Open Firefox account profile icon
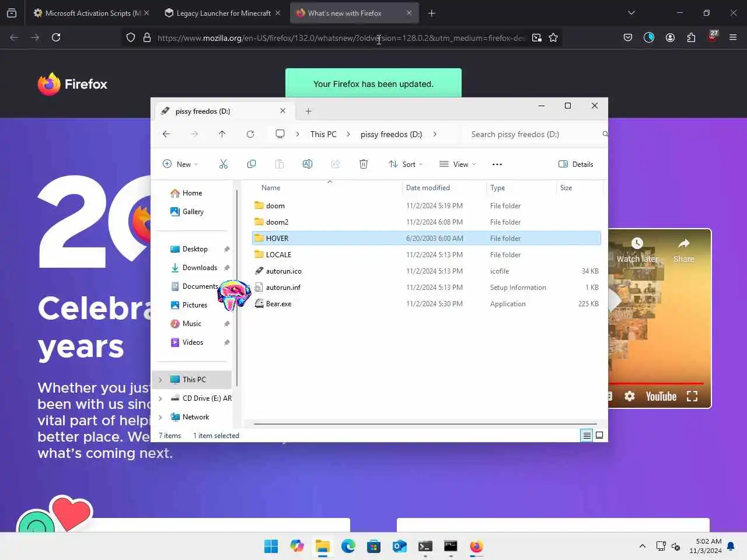The image size is (747, 560). [x=670, y=37]
